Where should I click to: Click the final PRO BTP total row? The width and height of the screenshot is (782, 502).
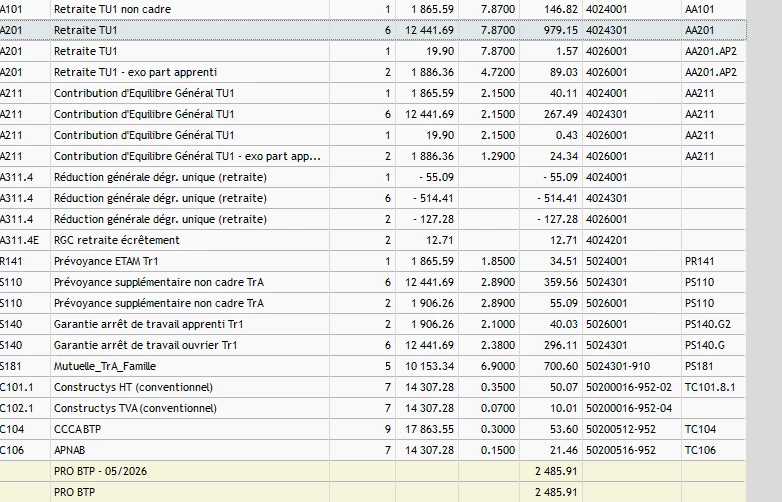tap(373, 492)
